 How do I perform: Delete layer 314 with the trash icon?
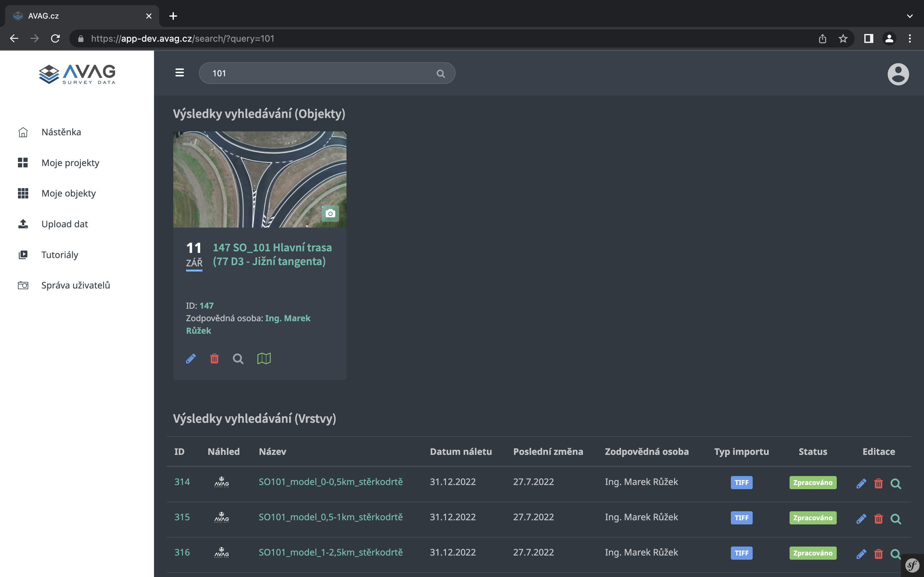[x=878, y=483]
